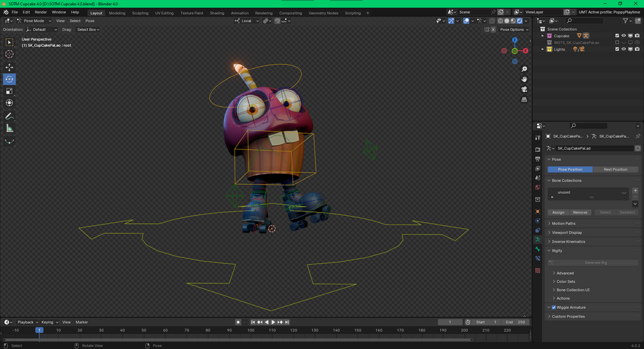644x349 pixels.
Task: Switch to the Shading workspace tab
Action: 217,13
